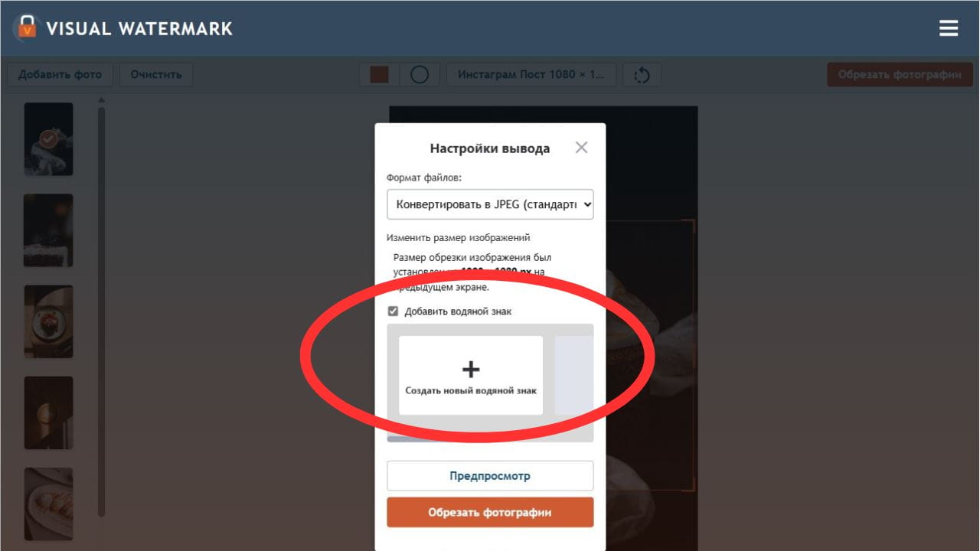Select the circular crop shape icon
Viewport: 980px width, 551px height.
(420, 74)
